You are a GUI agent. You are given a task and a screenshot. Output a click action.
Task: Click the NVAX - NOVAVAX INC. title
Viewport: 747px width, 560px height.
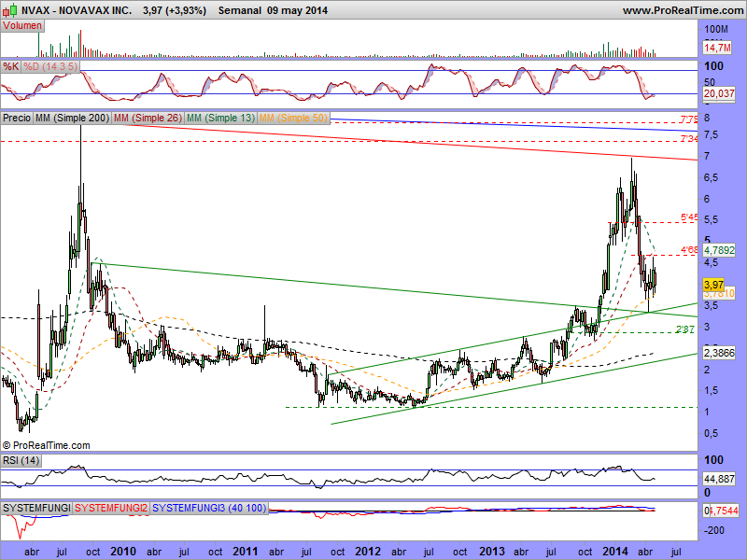click(77, 10)
